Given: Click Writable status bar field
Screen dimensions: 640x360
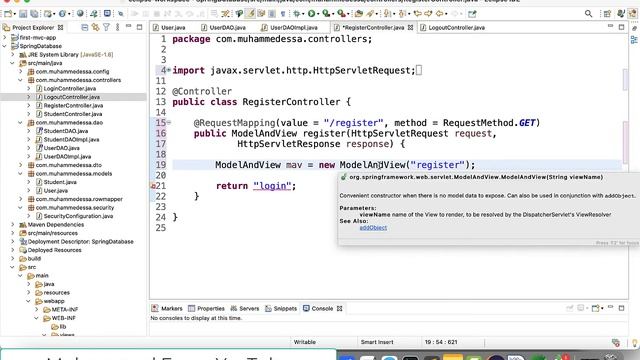Looking at the screenshot, I should 304,342.
